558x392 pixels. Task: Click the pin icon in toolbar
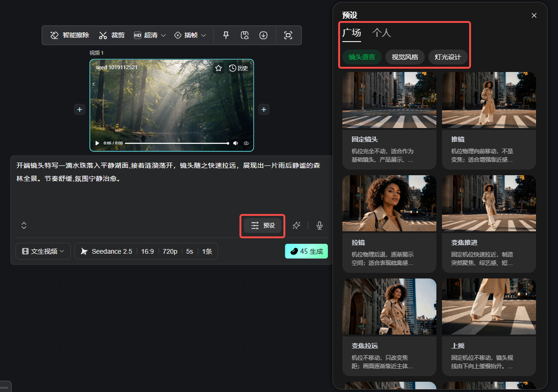coord(226,35)
